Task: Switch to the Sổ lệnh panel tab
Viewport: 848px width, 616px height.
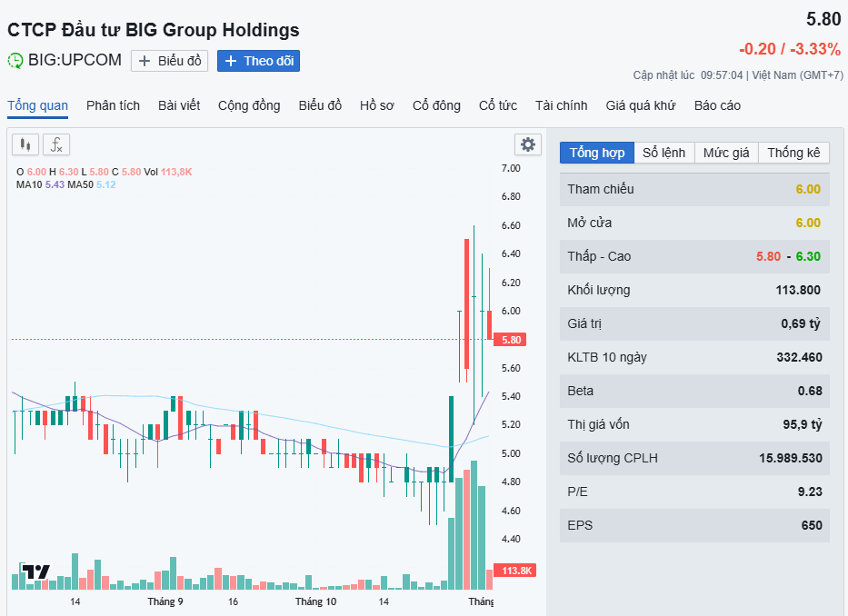Action: pyautogui.click(x=663, y=153)
